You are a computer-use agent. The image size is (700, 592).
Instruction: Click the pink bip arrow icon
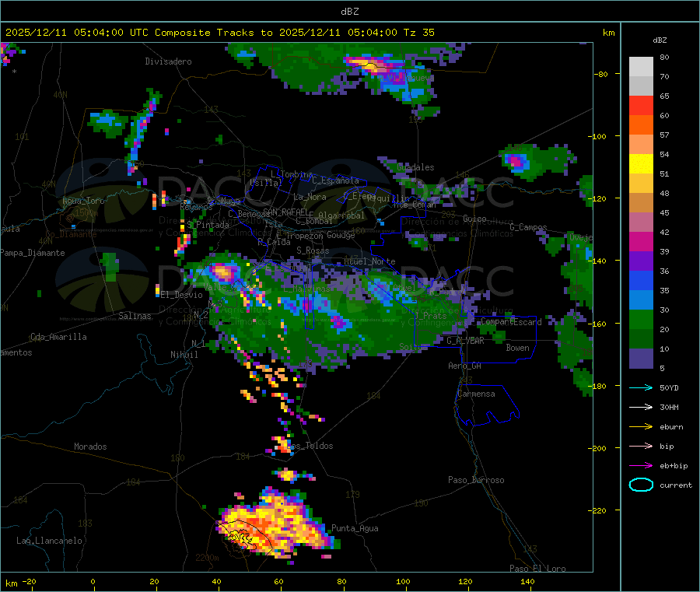[x=641, y=446]
